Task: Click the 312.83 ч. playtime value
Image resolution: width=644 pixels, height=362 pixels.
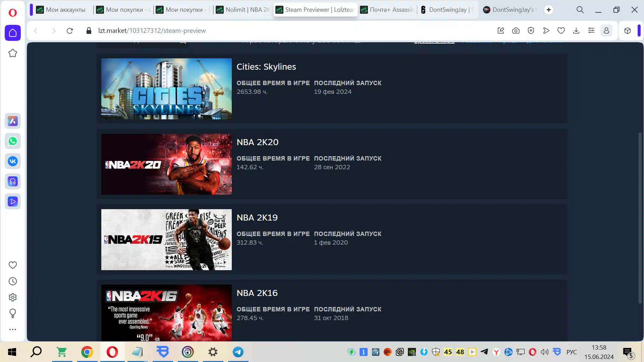Action: click(250, 243)
